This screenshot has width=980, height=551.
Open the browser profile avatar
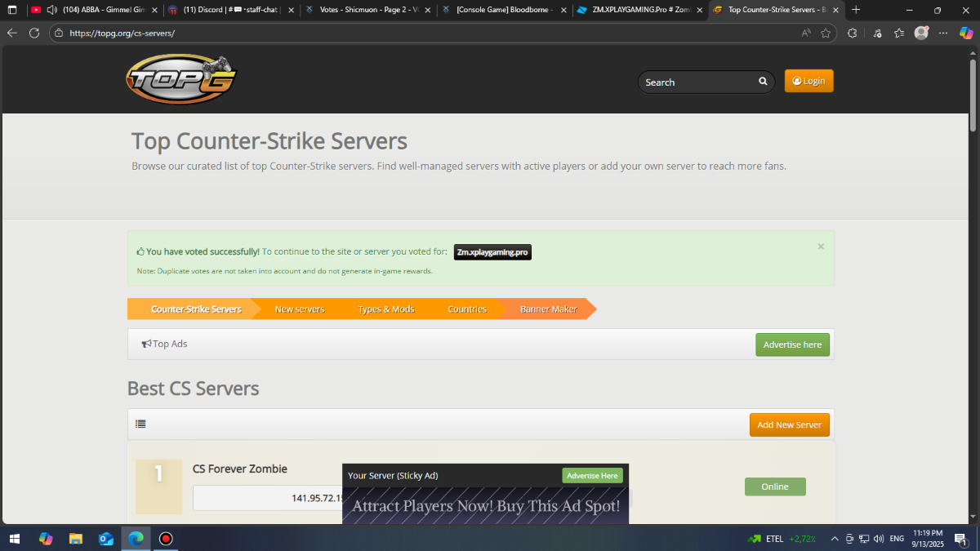(x=921, y=33)
